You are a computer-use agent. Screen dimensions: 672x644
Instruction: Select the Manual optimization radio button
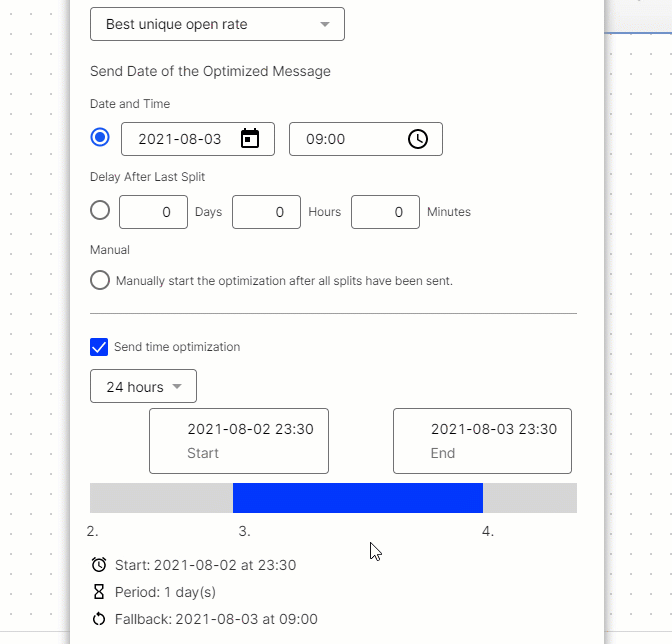click(x=100, y=280)
